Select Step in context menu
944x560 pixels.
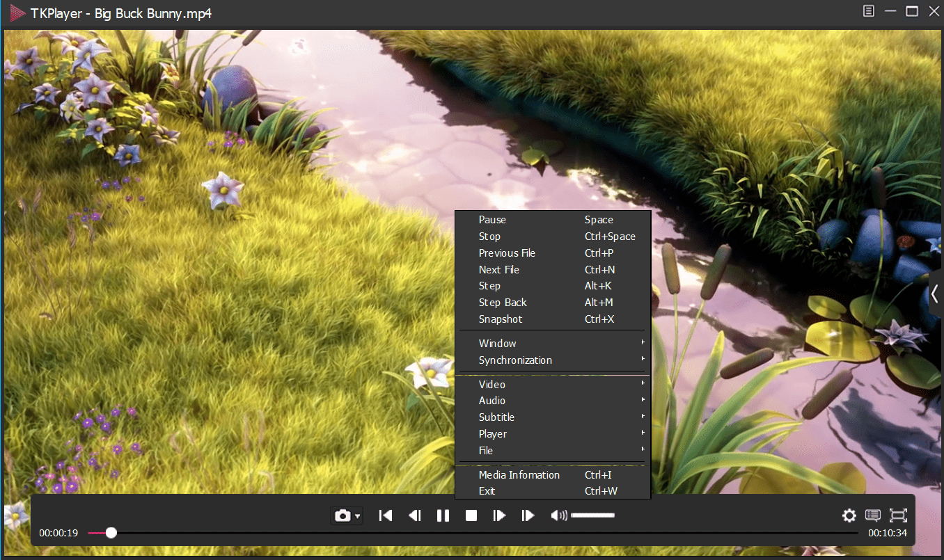pyautogui.click(x=553, y=286)
